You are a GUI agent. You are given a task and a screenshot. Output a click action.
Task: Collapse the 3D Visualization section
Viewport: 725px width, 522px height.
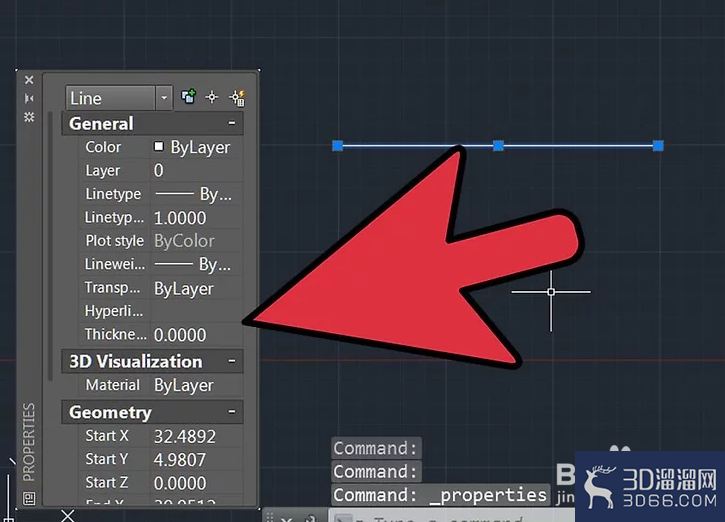click(232, 361)
